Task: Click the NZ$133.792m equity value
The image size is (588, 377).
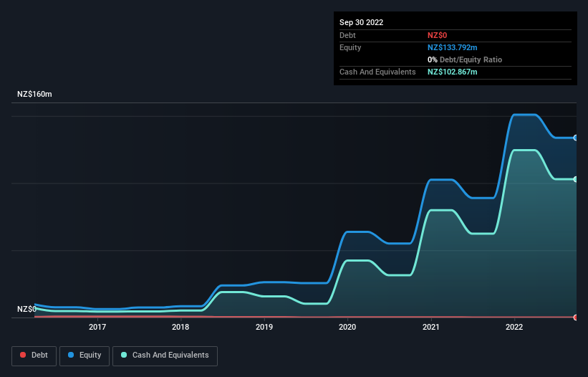Action: 452,47
